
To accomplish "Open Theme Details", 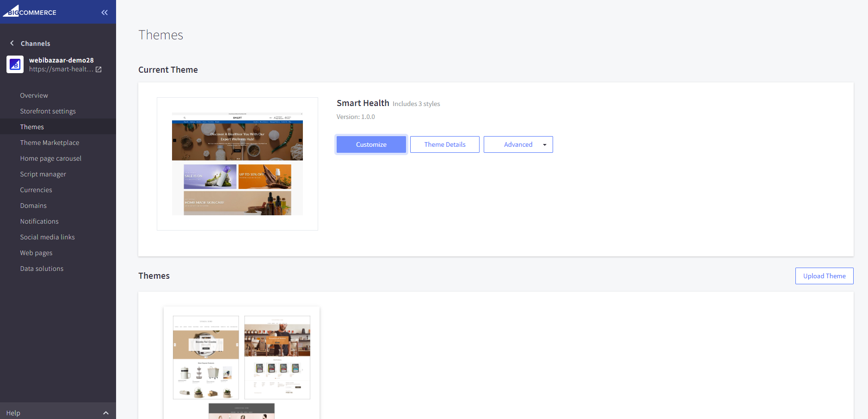I will click(x=444, y=144).
